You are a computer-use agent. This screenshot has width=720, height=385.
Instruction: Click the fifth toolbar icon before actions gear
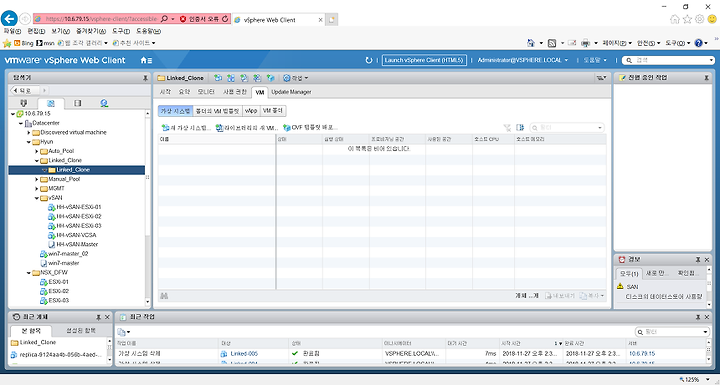click(x=271, y=78)
